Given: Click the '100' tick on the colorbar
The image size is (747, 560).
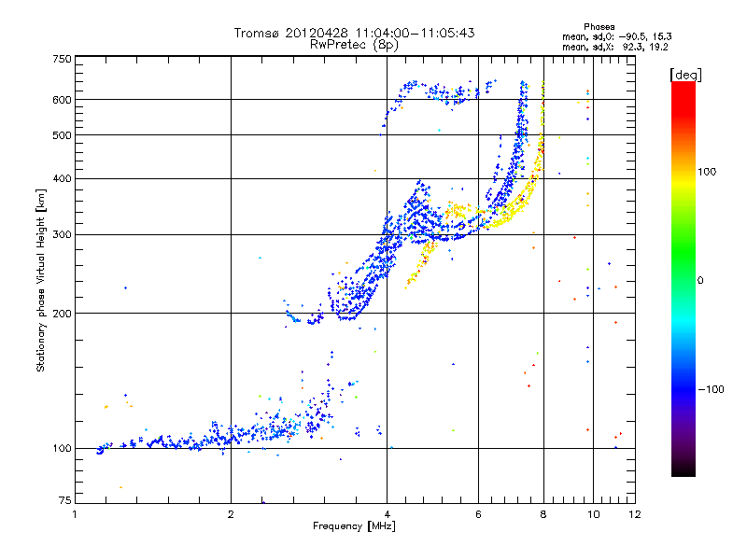Looking at the screenshot, I should (x=707, y=172).
